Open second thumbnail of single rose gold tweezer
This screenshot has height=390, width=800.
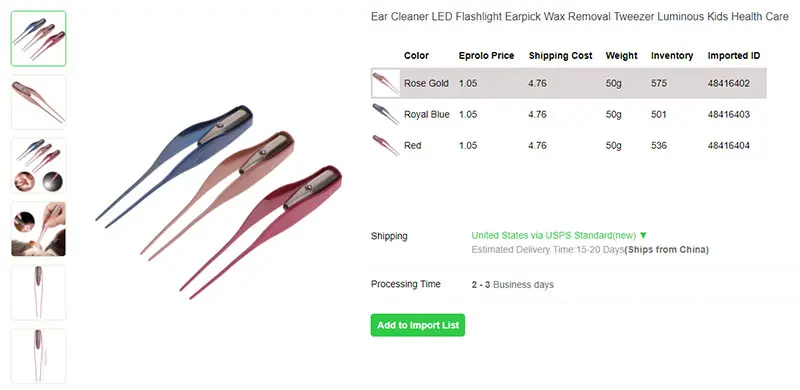point(38,102)
